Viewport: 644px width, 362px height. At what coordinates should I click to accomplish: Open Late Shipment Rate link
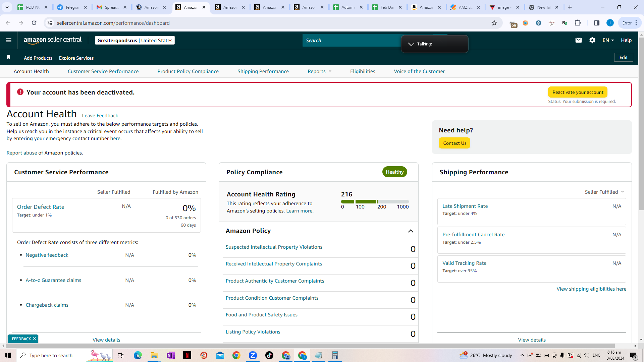coord(465,206)
